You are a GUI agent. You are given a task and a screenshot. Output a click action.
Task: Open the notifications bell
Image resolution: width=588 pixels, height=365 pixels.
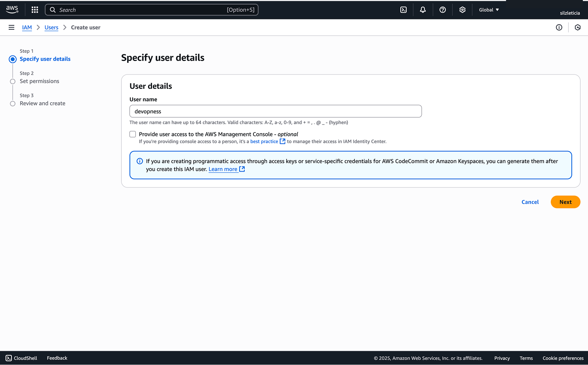[x=423, y=10]
